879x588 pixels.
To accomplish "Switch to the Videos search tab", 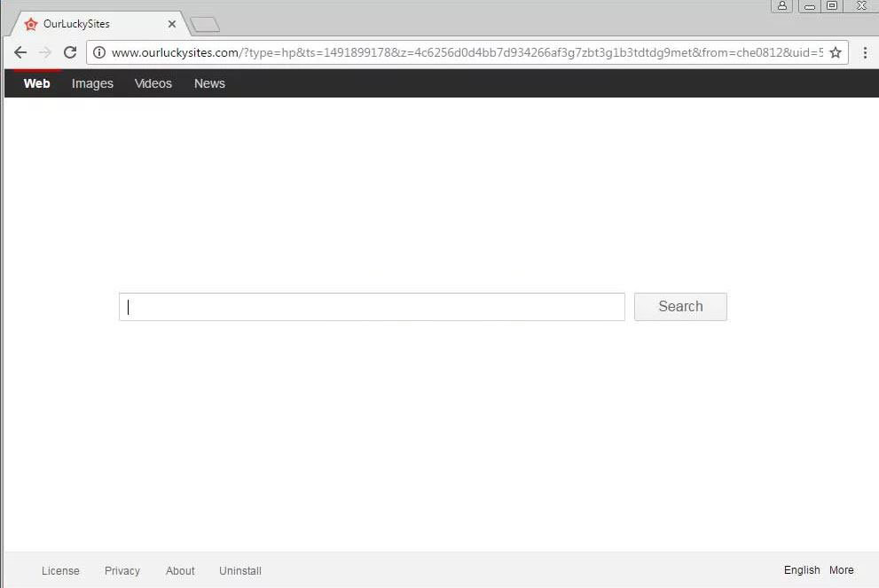I will [x=153, y=83].
